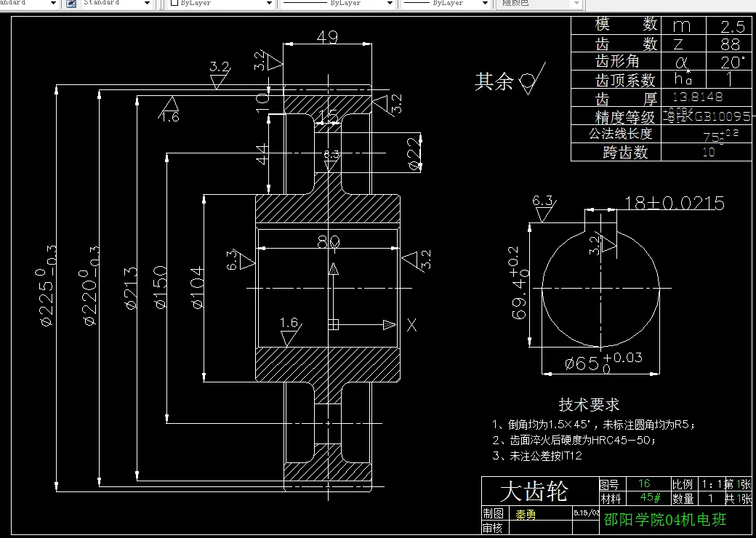The image size is (756, 538).
Task: Click the 跨齿数 row label
Action: coord(625,153)
